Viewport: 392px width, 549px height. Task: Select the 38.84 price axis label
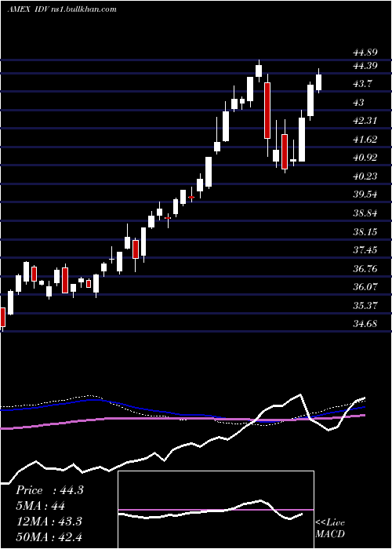click(365, 213)
